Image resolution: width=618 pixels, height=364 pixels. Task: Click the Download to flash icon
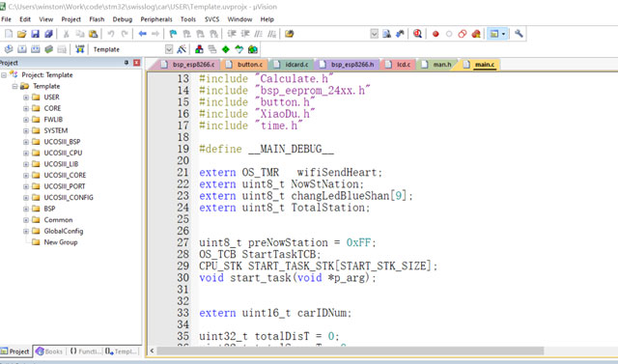point(79,49)
